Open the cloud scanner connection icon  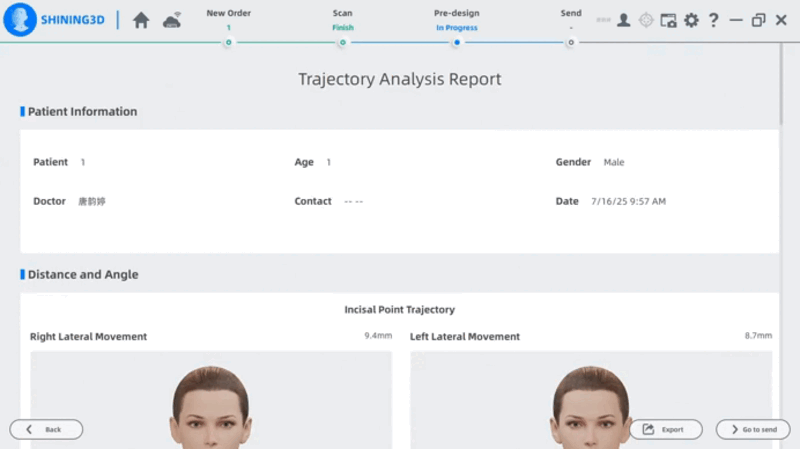pos(172,20)
